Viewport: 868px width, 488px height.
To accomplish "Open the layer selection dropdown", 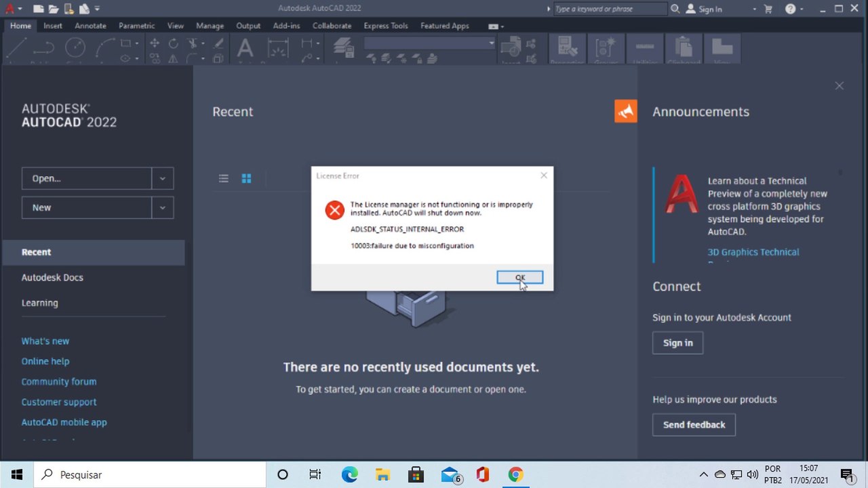I will pos(430,43).
